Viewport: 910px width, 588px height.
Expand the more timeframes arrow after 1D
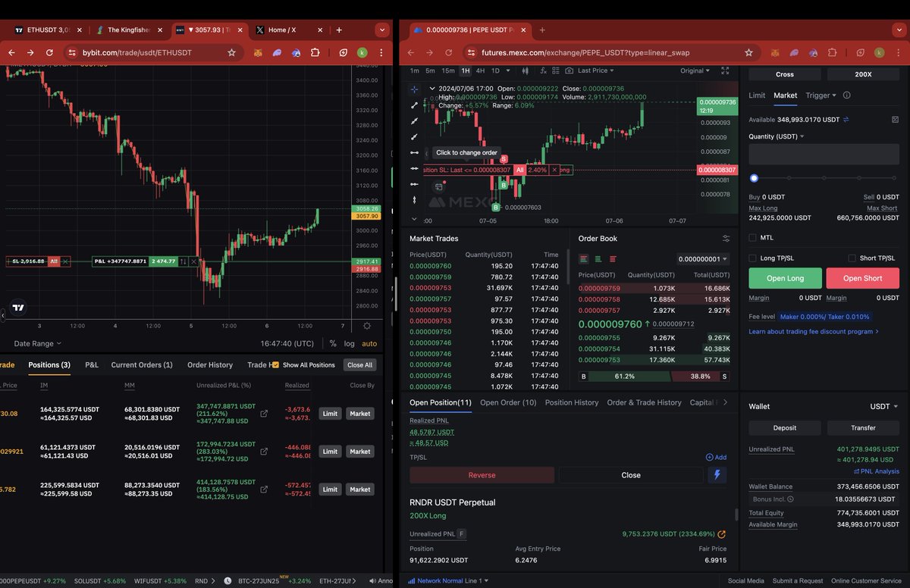pos(509,70)
